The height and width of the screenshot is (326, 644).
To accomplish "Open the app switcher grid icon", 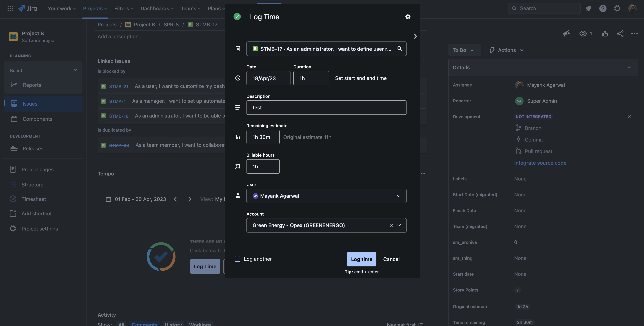I will coord(10,8).
